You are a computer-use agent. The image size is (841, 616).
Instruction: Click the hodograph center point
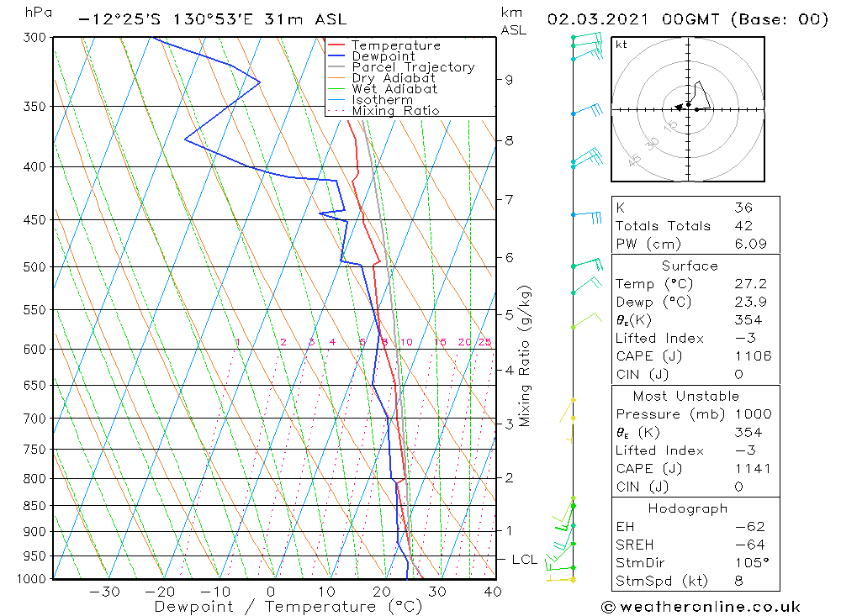click(x=688, y=109)
